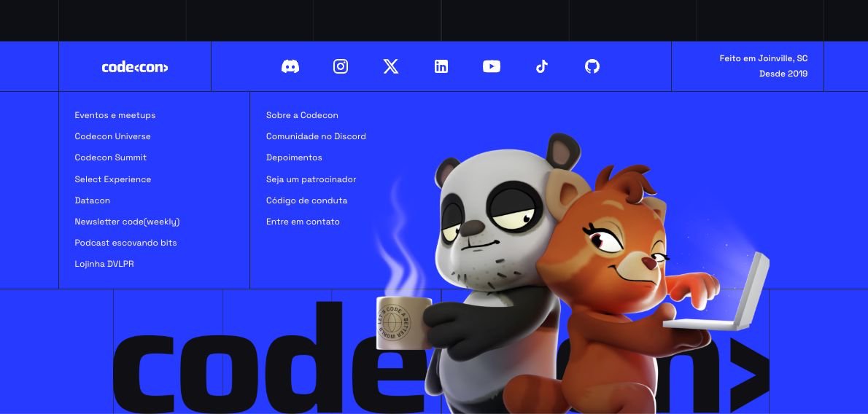
Task: Open the Depoimentos link
Action: (x=294, y=157)
